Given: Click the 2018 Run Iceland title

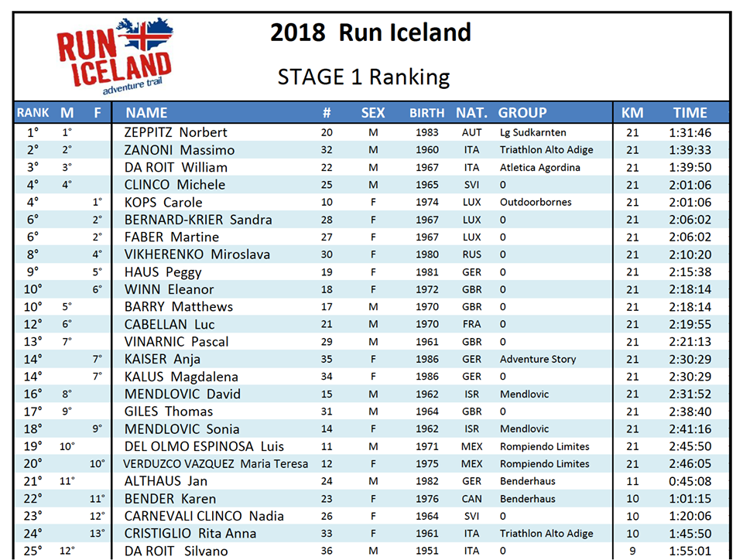Looking at the screenshot, I should [371, 32].
